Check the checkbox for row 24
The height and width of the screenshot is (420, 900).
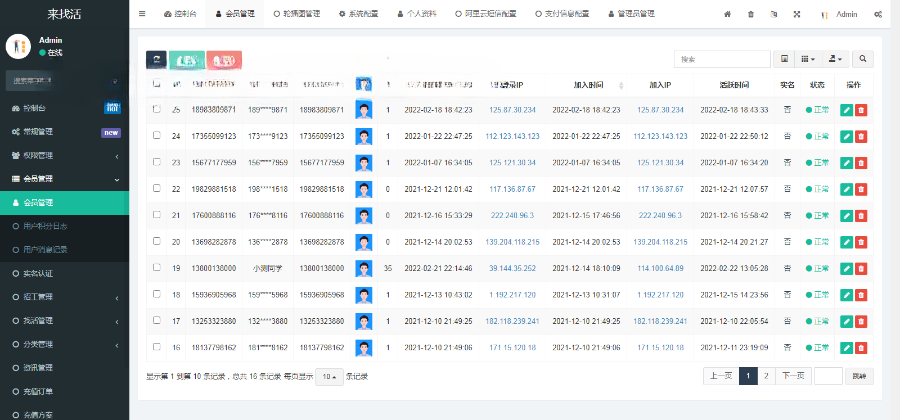157,135
